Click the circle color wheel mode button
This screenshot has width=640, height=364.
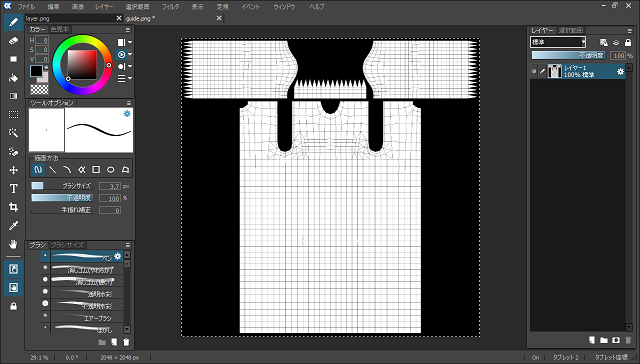pos(121,54)
